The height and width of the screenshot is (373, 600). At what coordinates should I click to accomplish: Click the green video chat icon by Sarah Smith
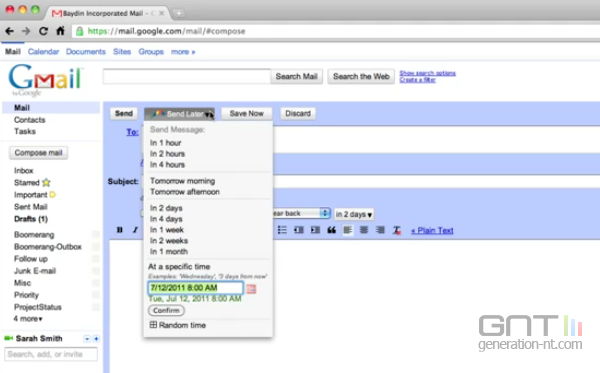pos(8,338)
